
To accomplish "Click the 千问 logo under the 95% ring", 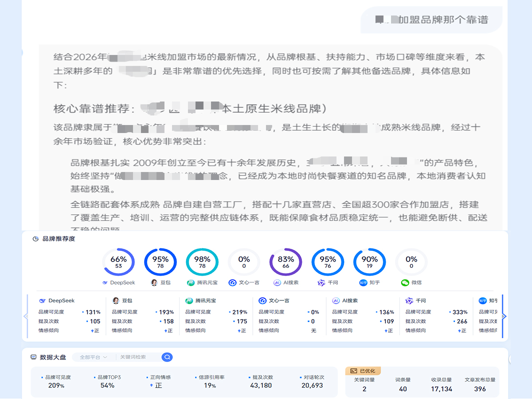I will point(321,282).
